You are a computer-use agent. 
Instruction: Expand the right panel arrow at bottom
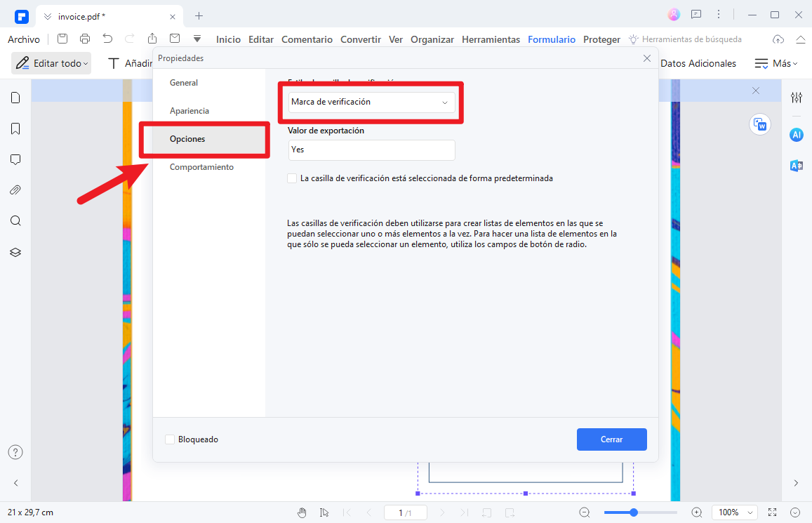click(796, 483)
